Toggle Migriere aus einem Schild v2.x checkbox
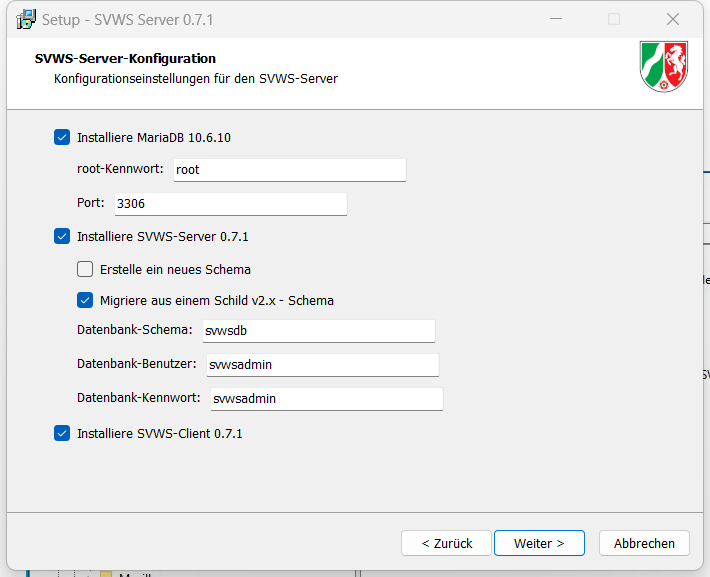The width and height of the screenshot is (710, 577). pyautogui.click(x=85, y=300)
